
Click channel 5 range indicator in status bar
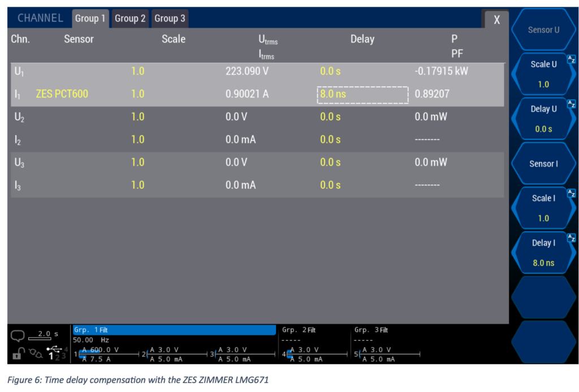387,354
